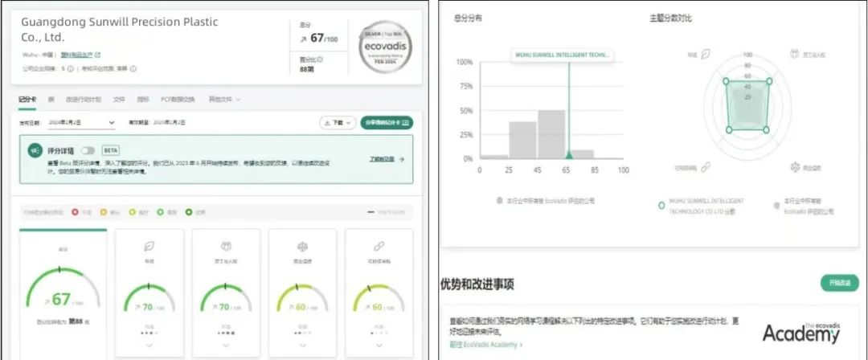Follow the 前往 EcoVadis Academy link
This screenshot has height=360, width=868.
tap(486, 344)
